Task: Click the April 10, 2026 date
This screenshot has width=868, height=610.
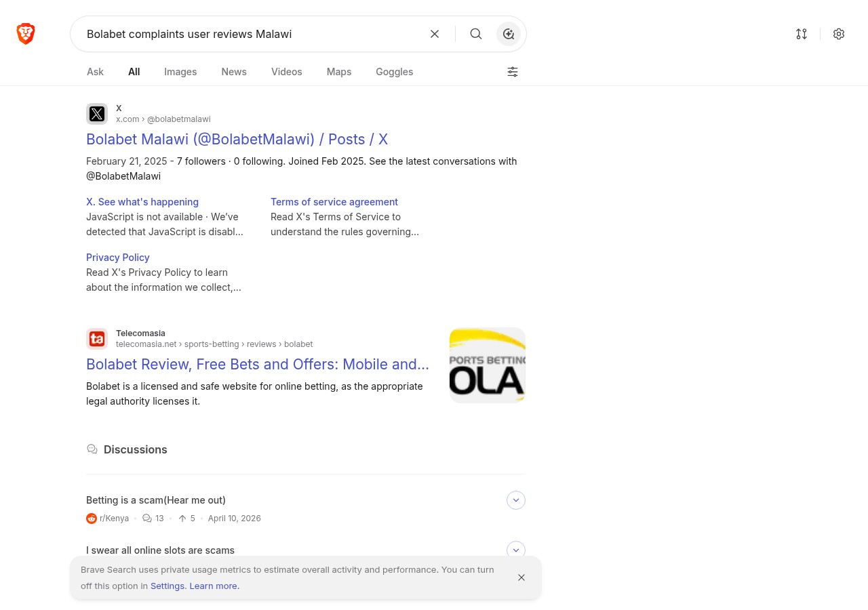Action: [x=235, y=518]
